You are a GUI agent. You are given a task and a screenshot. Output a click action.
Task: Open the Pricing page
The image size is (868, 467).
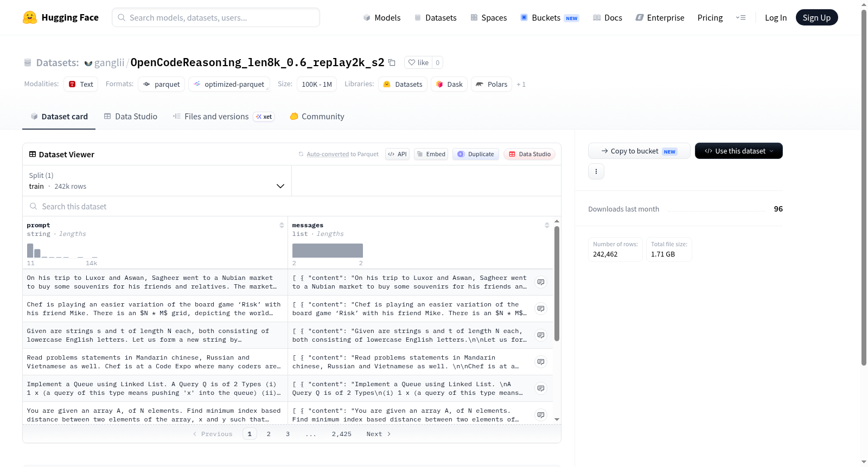[710, 18]
